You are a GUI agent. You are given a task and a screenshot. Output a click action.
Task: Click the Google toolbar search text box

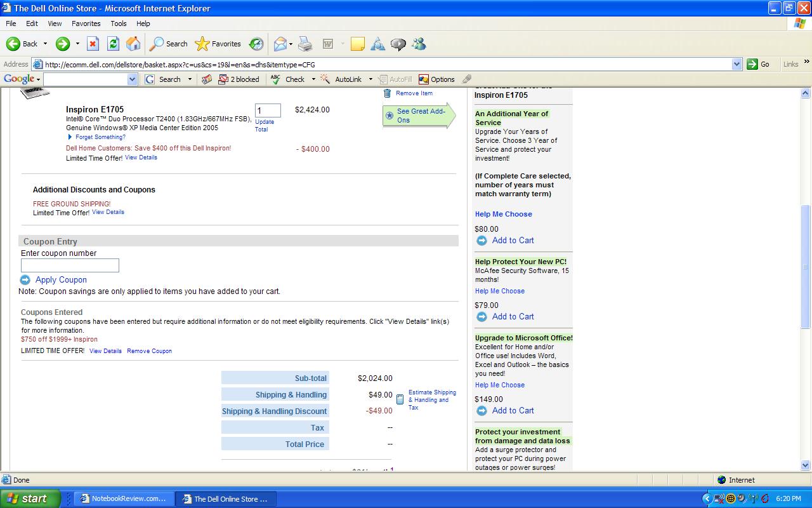point(85,79)
